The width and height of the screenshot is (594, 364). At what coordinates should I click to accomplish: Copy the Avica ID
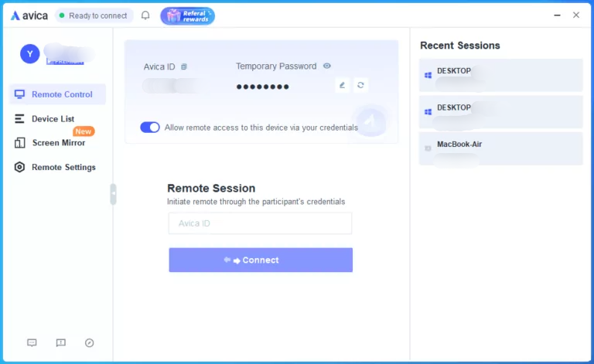184,66
